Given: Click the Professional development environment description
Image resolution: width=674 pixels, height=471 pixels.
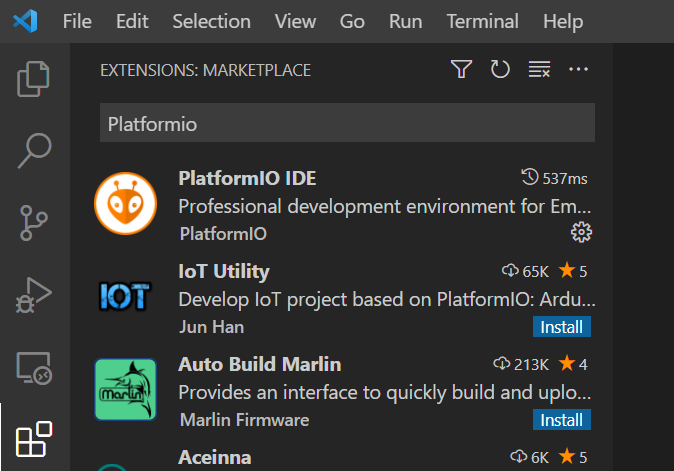Looking at the screenshot, I should click(x=385, y=207).
